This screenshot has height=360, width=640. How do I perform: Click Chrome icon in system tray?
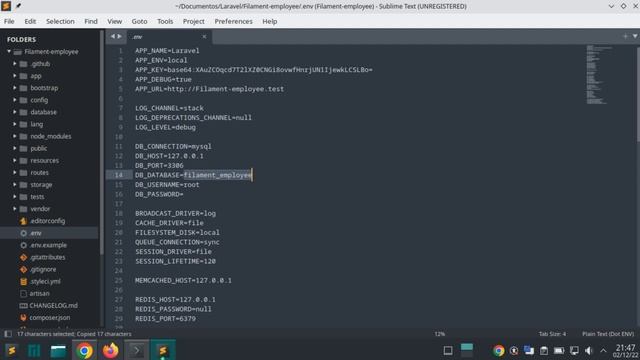[x=498, y=351]
